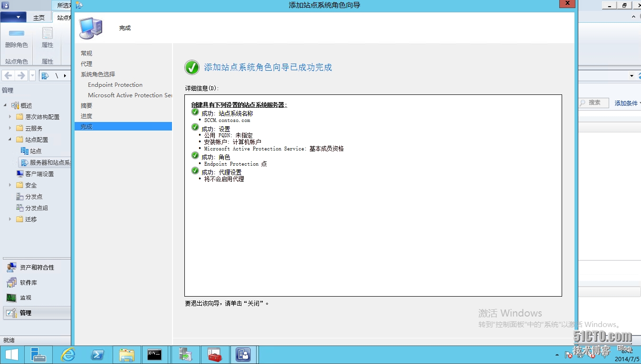The image size is (641, 364).
Task: Go to Microsoft Active Protection Service step
Action: tap(130, 95)
